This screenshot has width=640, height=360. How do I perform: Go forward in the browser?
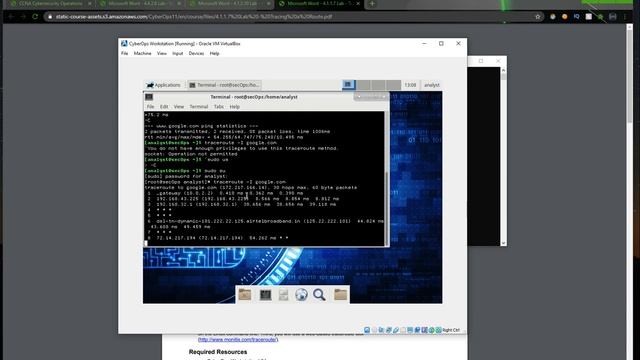click(23, 17)
